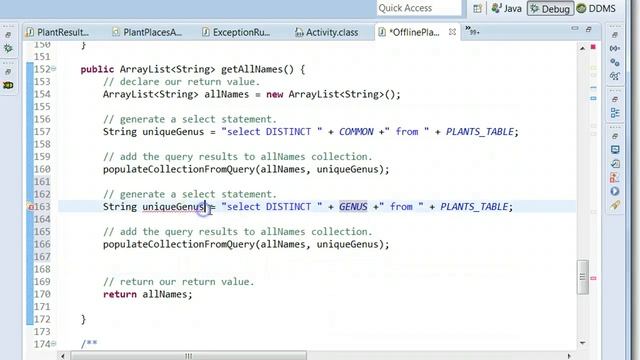Restore the top left minimized view stack
This screenshot has height=360, width=640.
tap(8, 35)
